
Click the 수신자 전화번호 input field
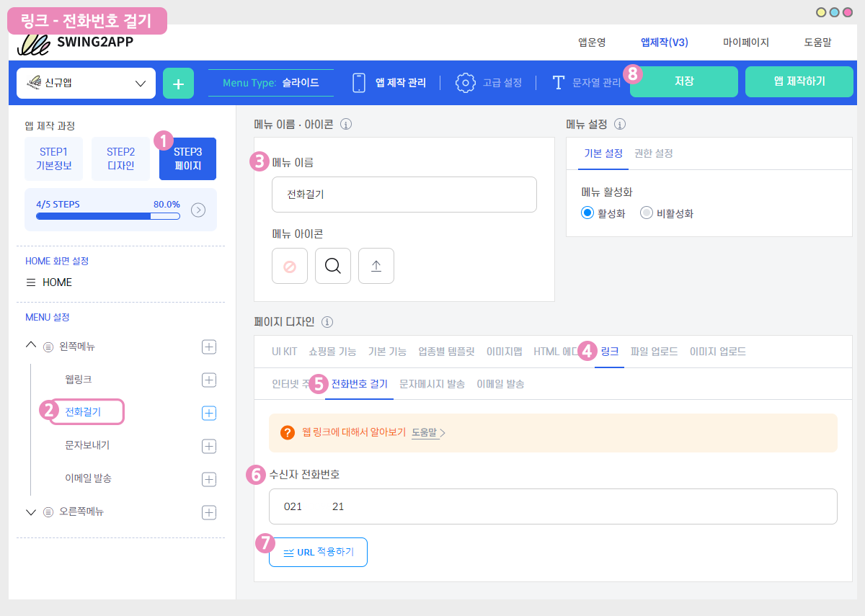(552, 506)
